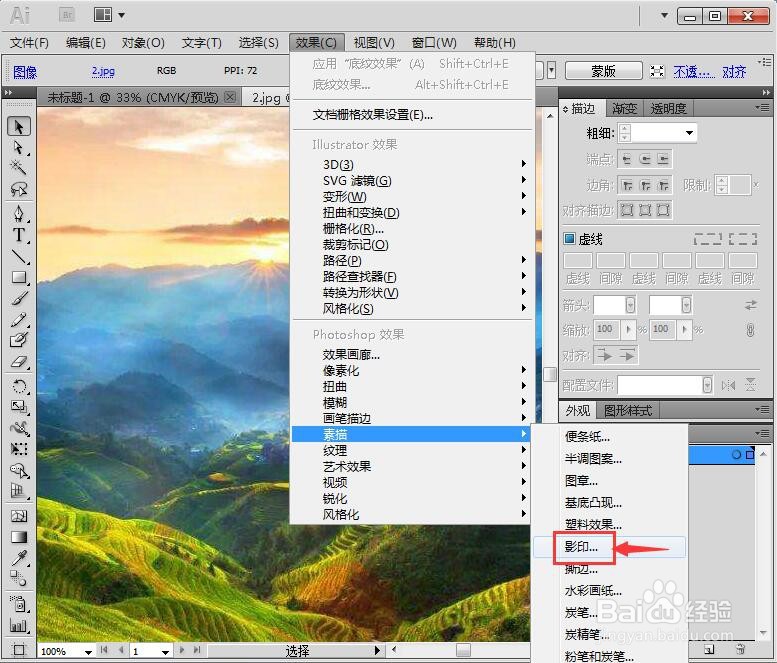Select the white arrow Direct Selection tool
Image resolution: width=777 pixels, height=663 pixels.
pyautogui.click(x=19, y=148)
